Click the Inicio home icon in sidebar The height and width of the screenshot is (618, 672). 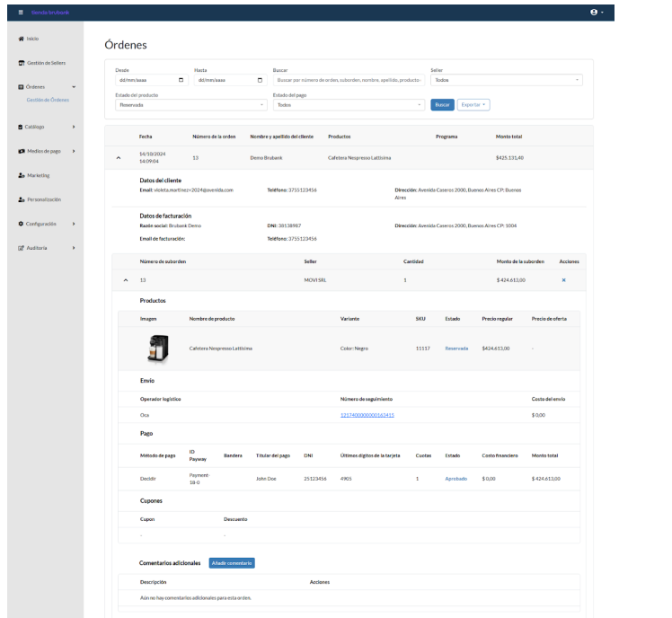pyautogui.click(x=21, y=39)
